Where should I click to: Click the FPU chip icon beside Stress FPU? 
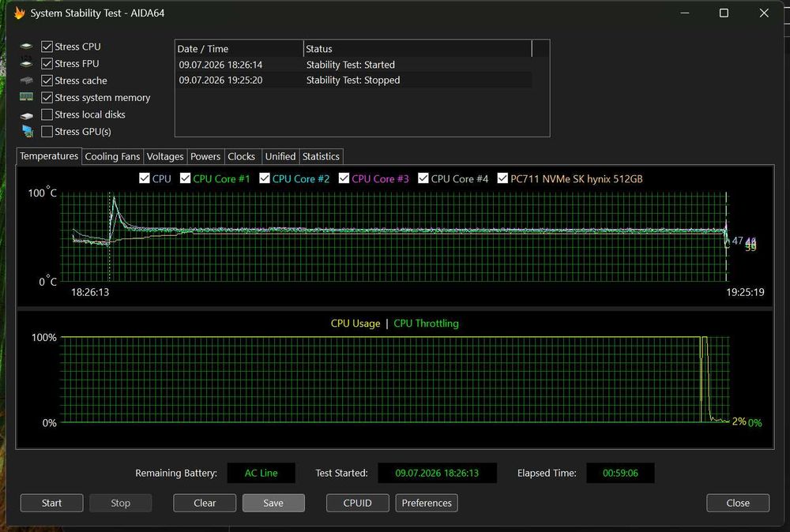pyautogui.click(x=26, y=63)
